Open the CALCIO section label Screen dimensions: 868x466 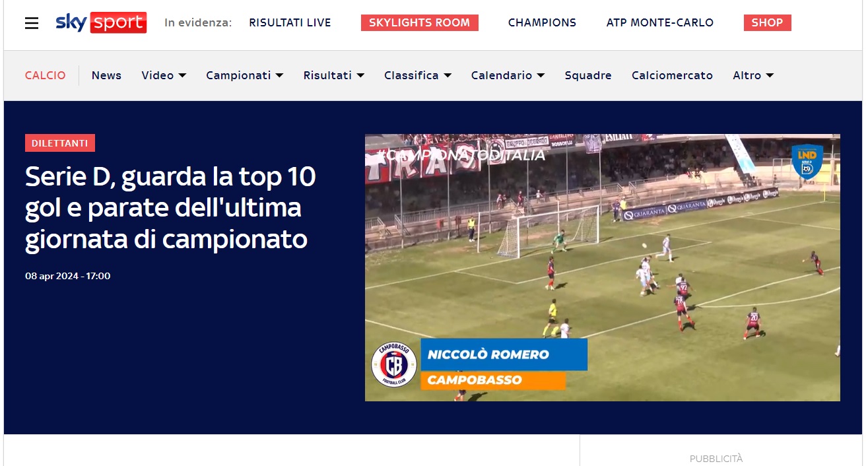[46, 75]
